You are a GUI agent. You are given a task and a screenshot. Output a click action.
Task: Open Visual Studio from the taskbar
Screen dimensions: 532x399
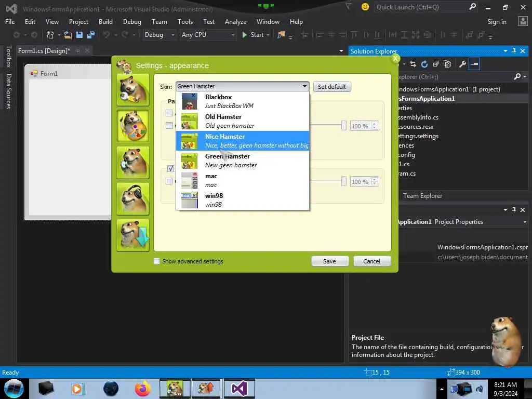click(239, 389)
